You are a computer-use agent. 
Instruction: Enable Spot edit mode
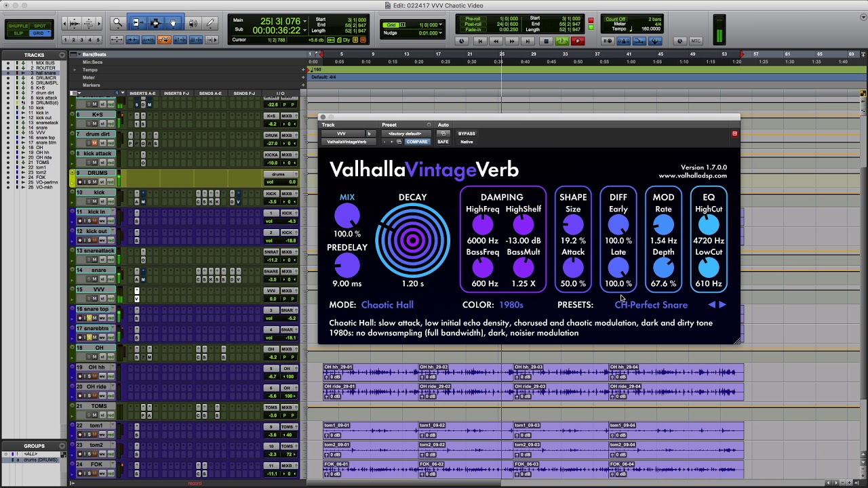(40, 26)
